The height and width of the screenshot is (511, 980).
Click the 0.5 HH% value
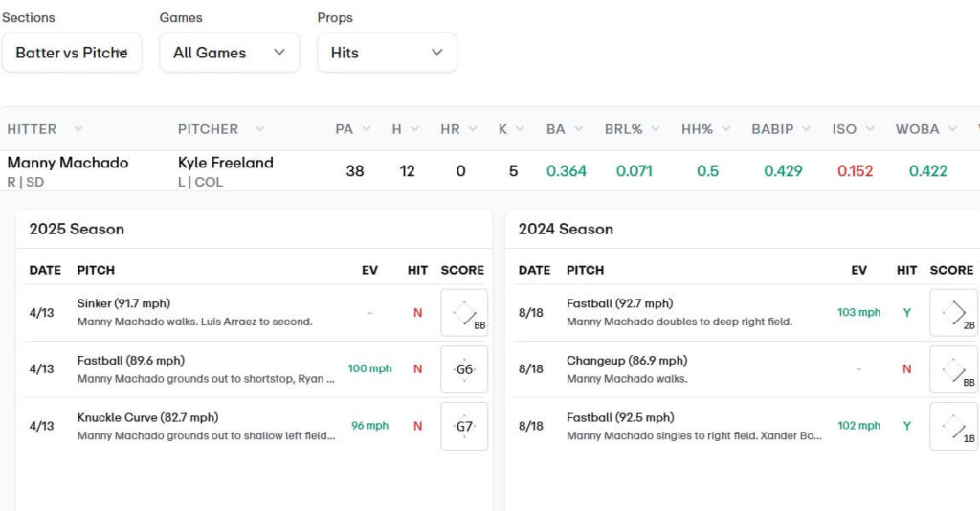click(x=707, y=170)
